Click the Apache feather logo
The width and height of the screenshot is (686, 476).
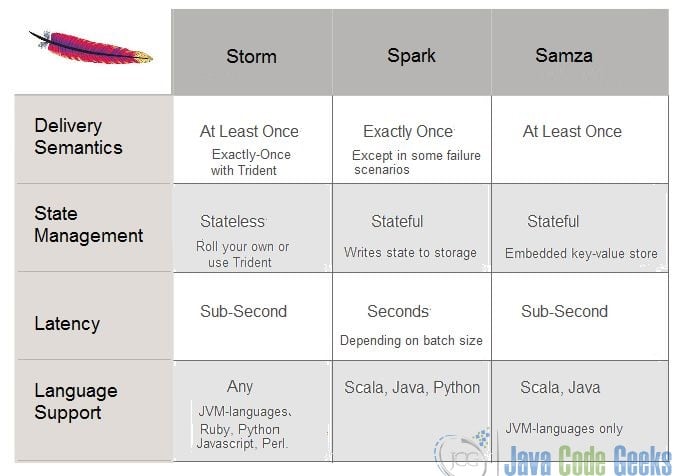click(x=91, y=48)
